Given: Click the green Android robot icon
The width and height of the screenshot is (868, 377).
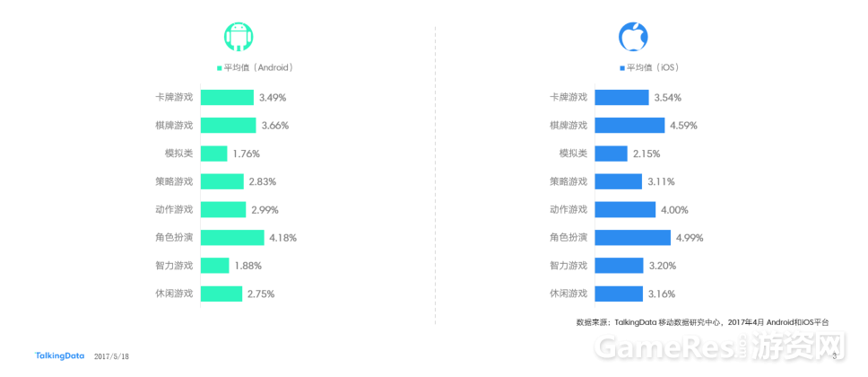Looking at the screenshot, I should tap(239, 37).
